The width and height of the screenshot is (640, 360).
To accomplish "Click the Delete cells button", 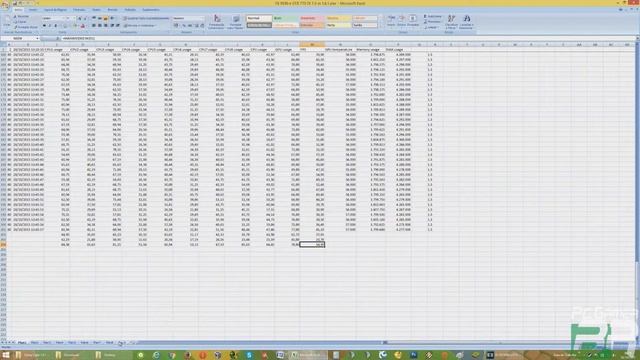I will coord(402,21).
